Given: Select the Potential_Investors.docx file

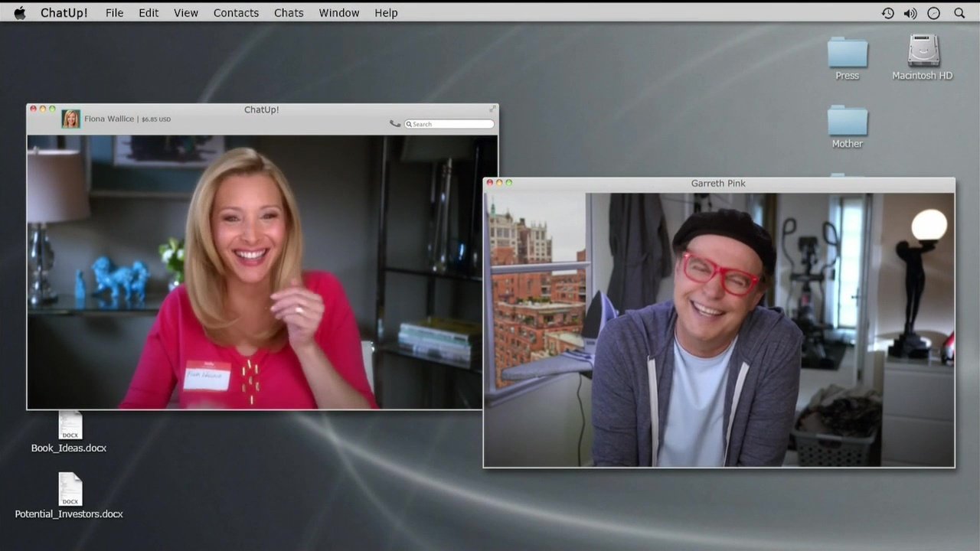Looking at the screenshot, I should click(70, 490).
